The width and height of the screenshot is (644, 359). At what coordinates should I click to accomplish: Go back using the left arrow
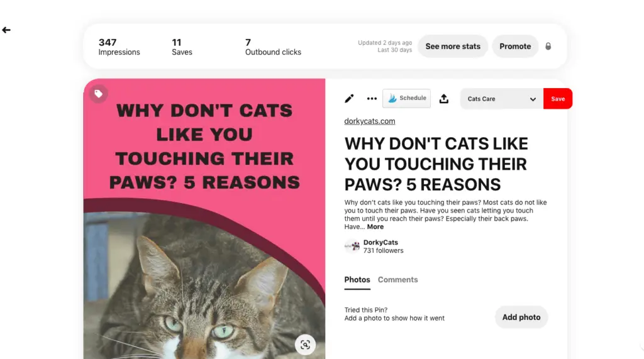pyautogui.click(x=6, y=30)
